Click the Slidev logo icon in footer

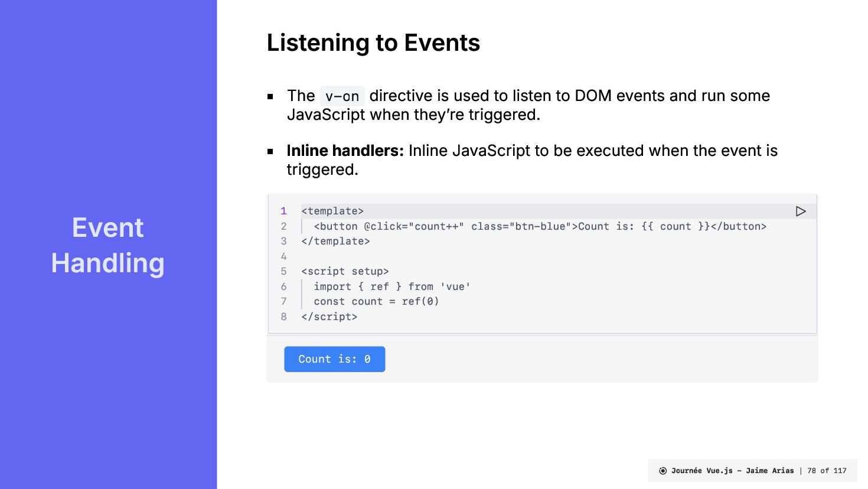tap(663, 471)
